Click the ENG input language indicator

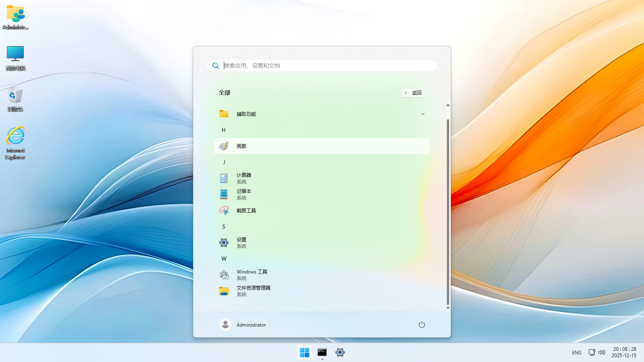577,352
